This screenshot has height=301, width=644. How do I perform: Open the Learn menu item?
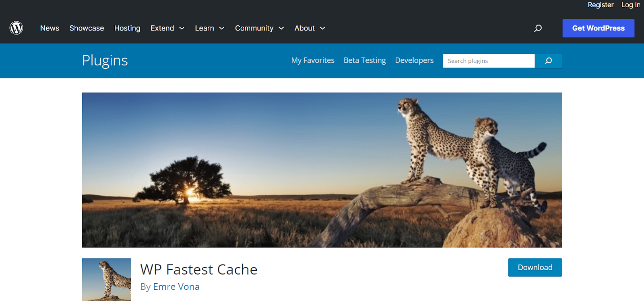coord(204,28)
